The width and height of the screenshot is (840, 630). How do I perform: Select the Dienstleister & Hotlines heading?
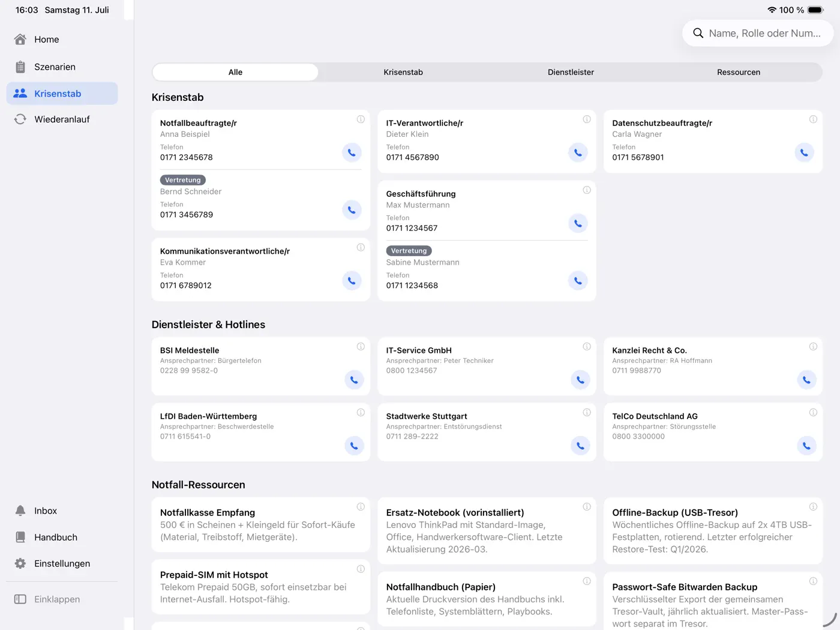coord(208,325)
